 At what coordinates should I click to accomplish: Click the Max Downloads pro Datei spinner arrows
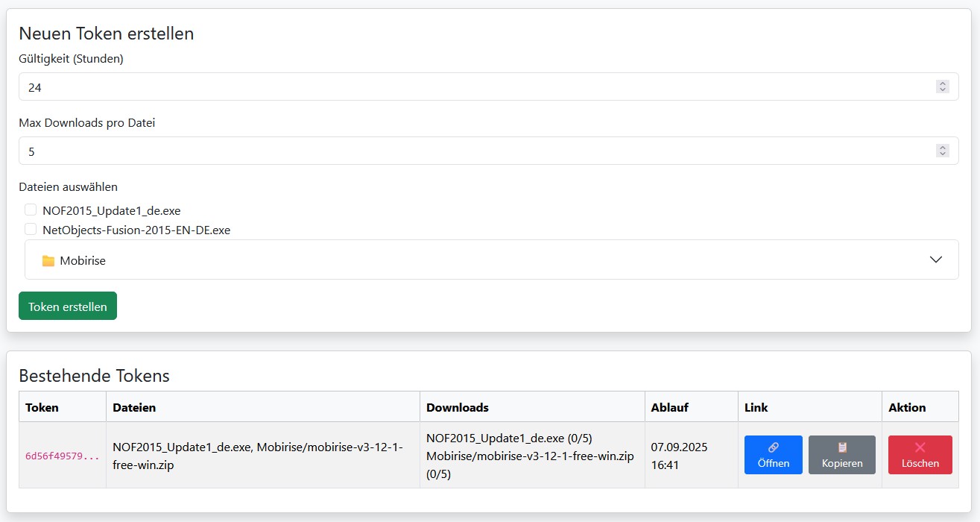942,151
